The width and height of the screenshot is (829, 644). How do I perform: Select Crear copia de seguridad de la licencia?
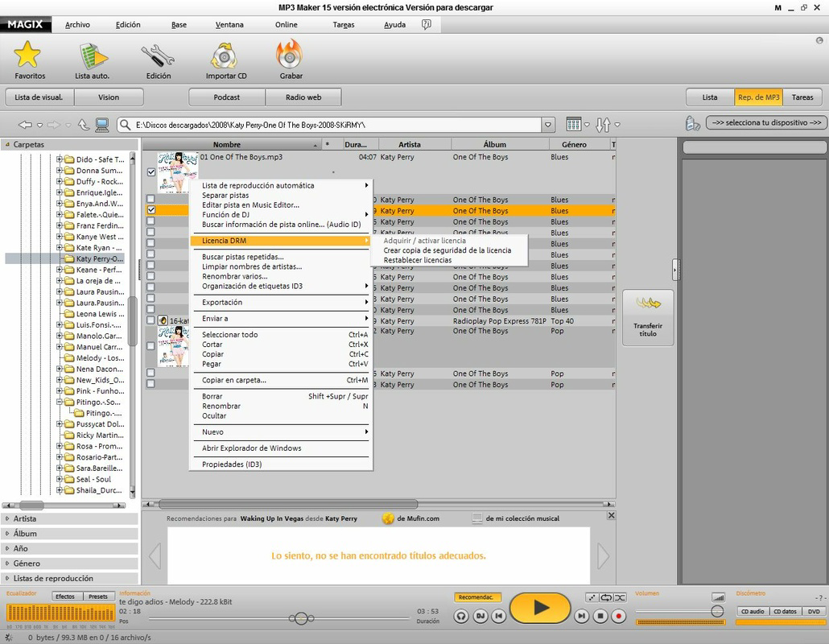[447, 250]
